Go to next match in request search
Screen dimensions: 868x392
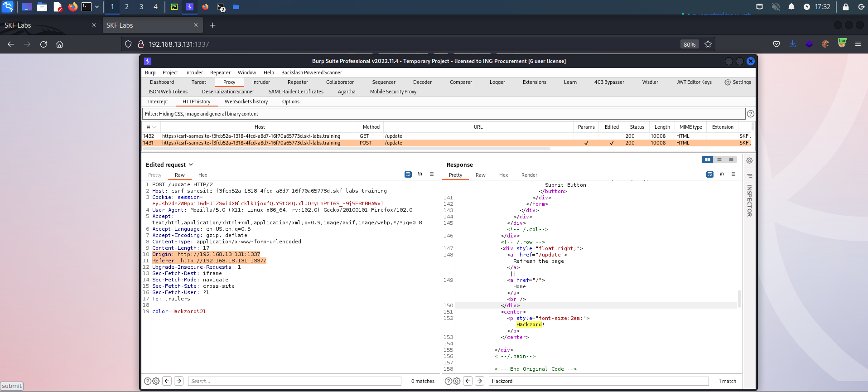[179, 381]
